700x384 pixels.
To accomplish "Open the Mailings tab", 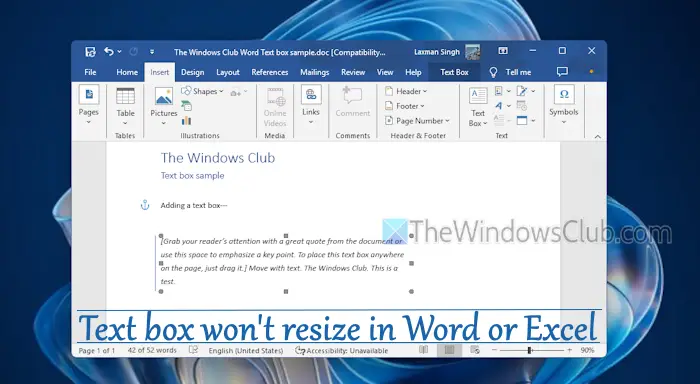I will point(314,72).
